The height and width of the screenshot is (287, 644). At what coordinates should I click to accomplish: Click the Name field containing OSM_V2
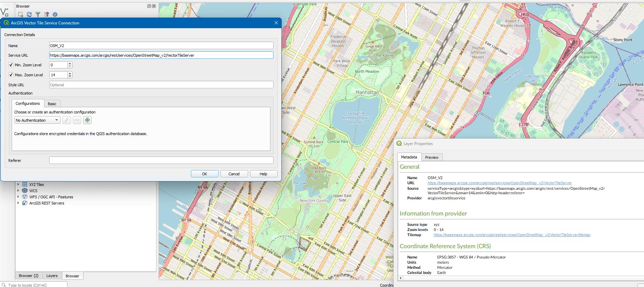[x=161, y=45]
